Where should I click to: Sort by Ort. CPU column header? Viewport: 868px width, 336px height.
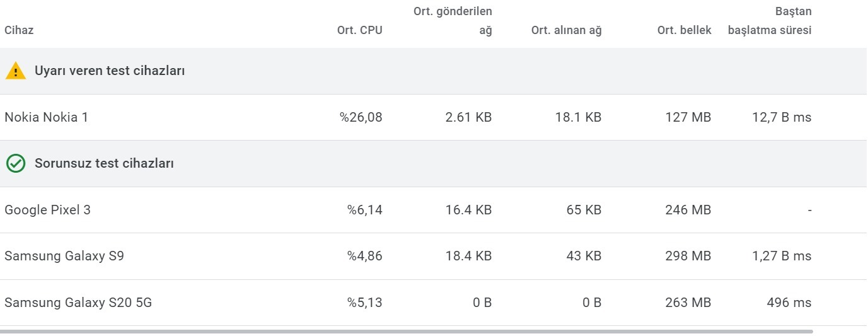[359, 30]
